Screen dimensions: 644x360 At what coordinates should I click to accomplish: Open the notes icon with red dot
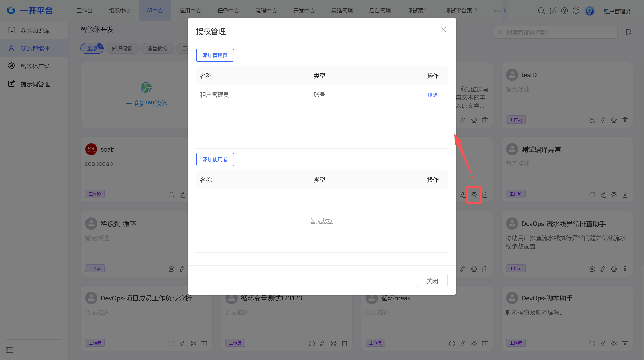(553, 11)
